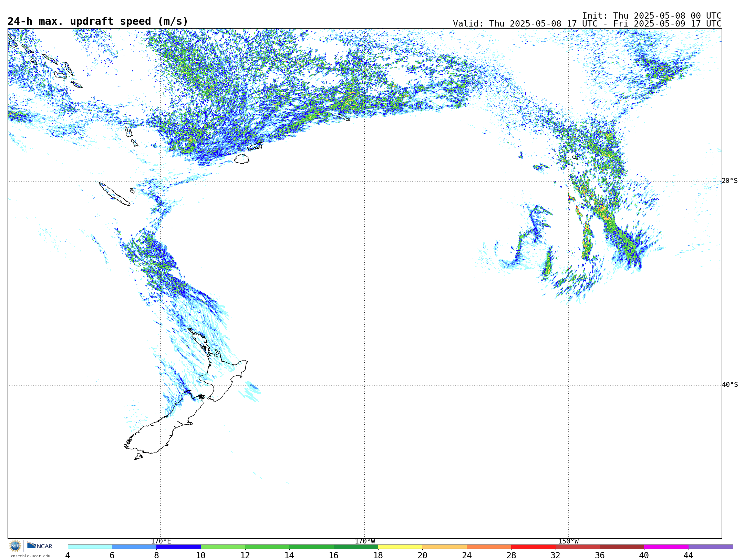Click the green 14–16 colorbar segment
Viewport: 744px width, 560px height.
click(x=311, y=547)
